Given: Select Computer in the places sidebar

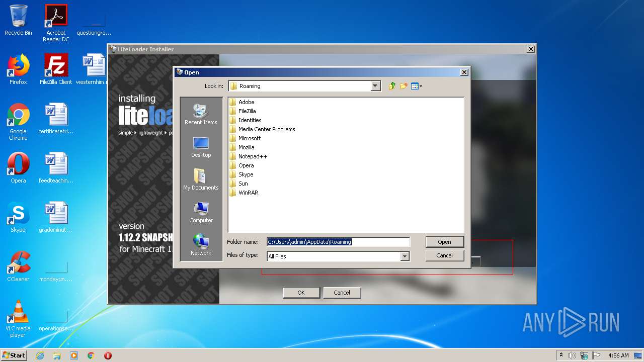Looking at the screenshot, I should coord(201,212).
